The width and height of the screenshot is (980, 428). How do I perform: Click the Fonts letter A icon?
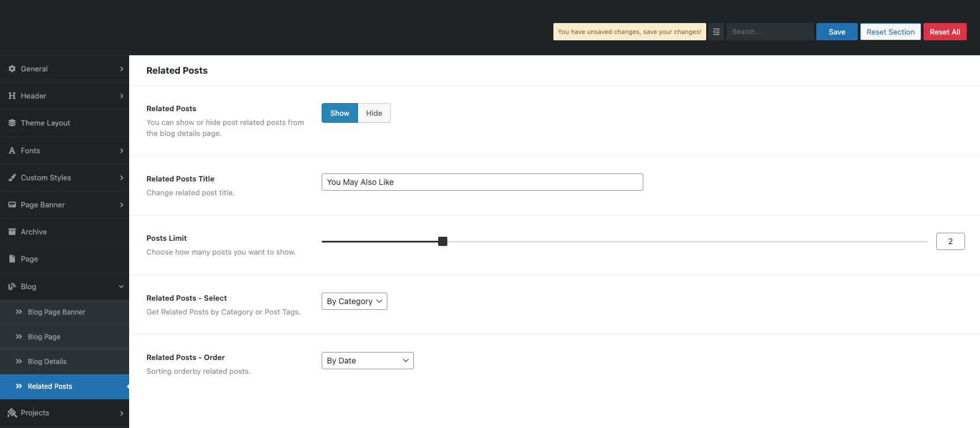[x=12, y=150]
